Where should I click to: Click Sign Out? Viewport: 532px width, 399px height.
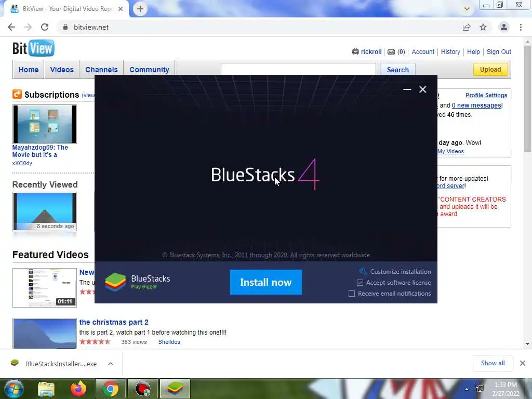point(499,51)
